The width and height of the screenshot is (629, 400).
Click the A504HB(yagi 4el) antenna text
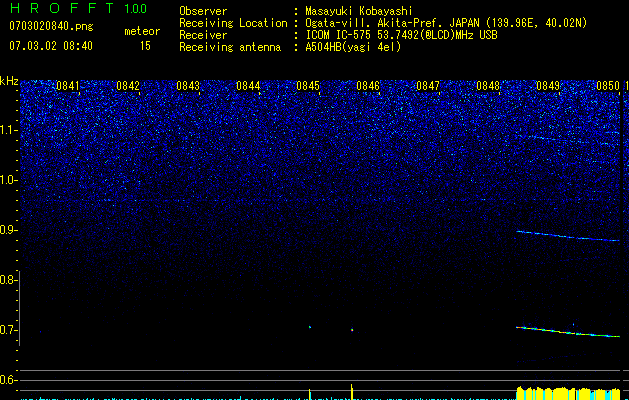pyautogui.click(x=353, y=47)
